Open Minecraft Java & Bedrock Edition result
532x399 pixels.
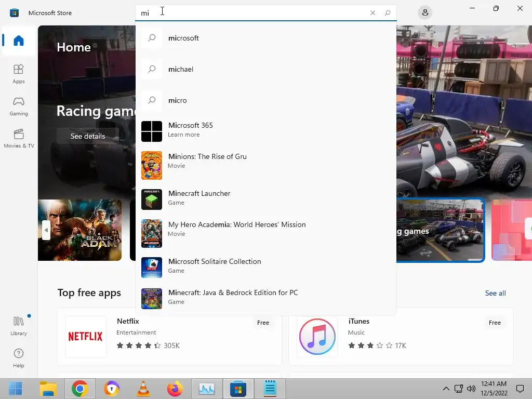pyautogui.click(x=265, y=299)
